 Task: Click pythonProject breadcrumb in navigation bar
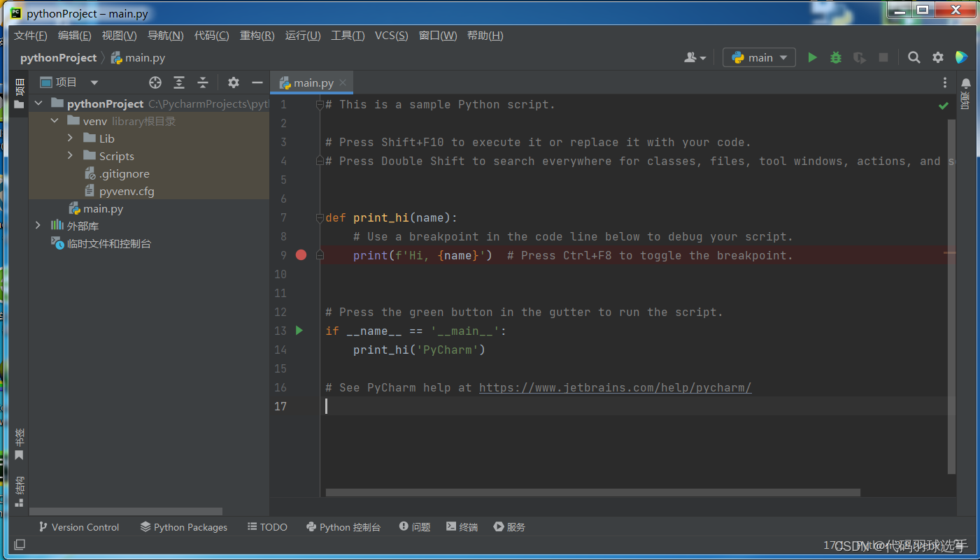tap(58, 57)
